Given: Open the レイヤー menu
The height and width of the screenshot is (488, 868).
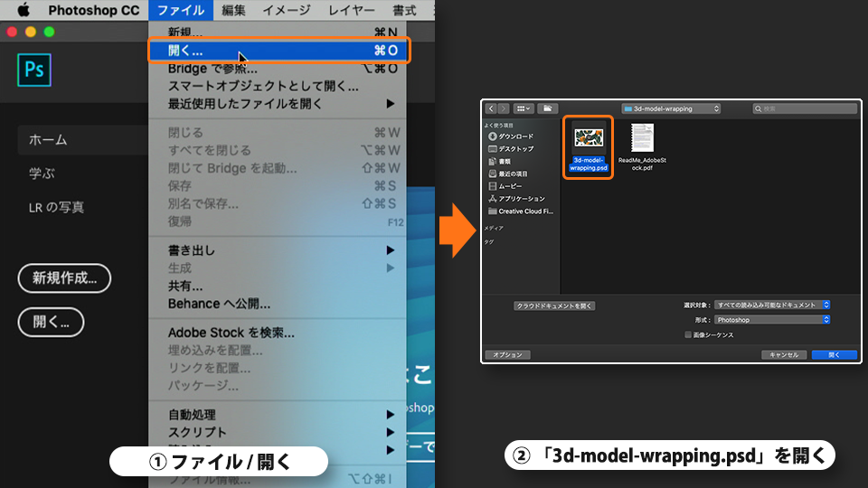Looking at the screenshot, I should (352, 10).
